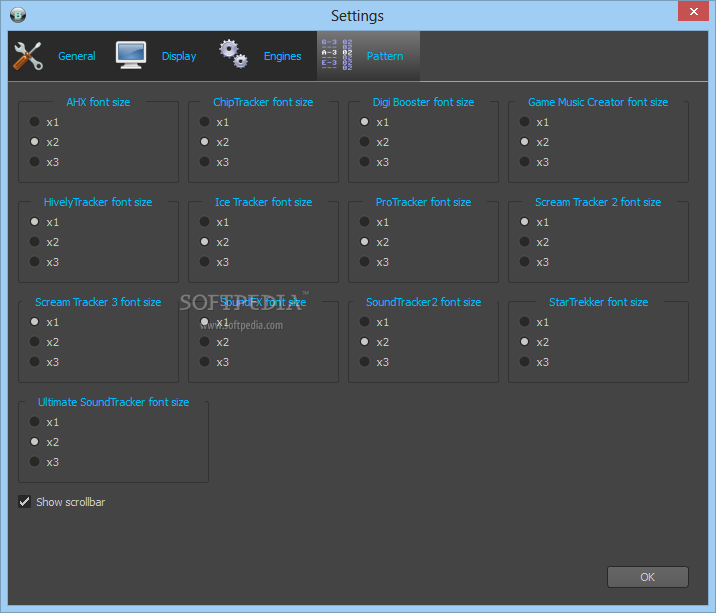The height and width of the screenshot is (613, 716).
Task: Click the Ultimate SoundTracker font size heading
Action: pos(113,402)
